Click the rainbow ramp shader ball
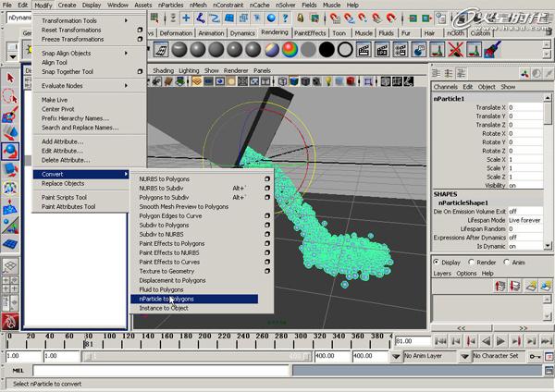 click(290, 50)
